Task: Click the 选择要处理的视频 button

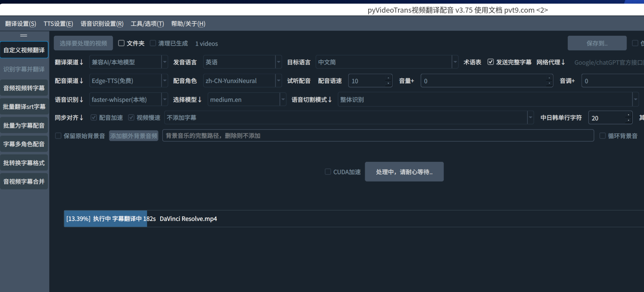Action: click(x=83, y=43)
